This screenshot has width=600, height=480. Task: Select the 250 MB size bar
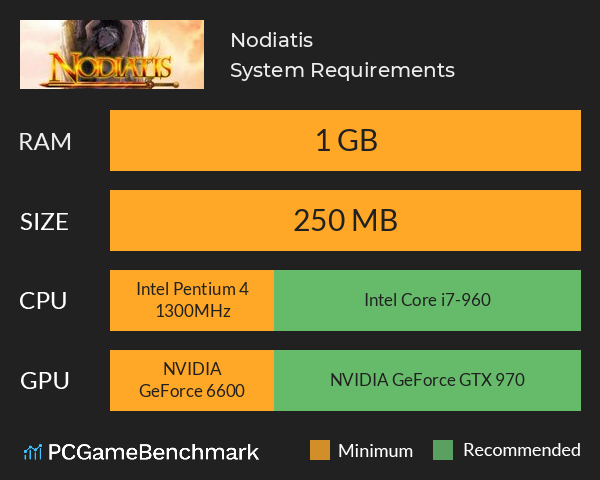[x=345, y=220]
